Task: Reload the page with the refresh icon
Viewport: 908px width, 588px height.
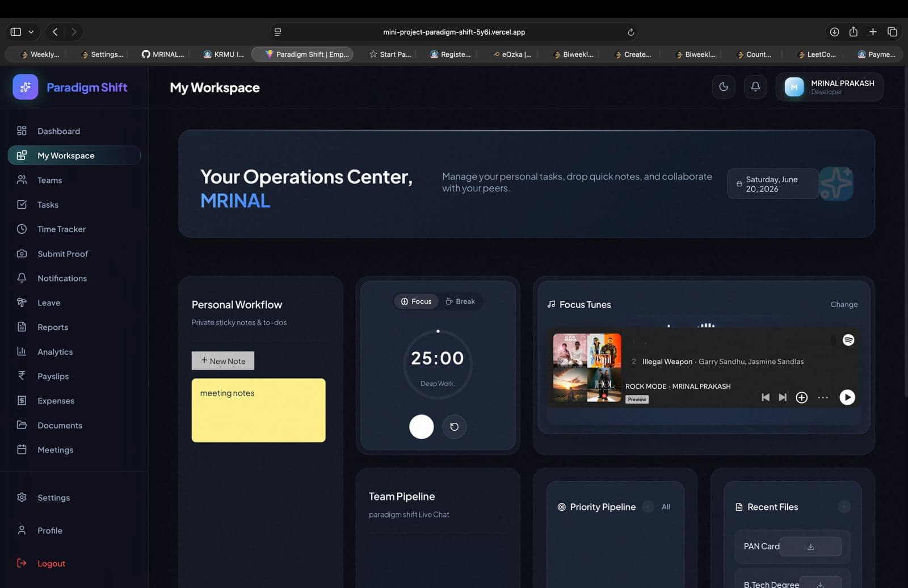Action: point(630,32)
